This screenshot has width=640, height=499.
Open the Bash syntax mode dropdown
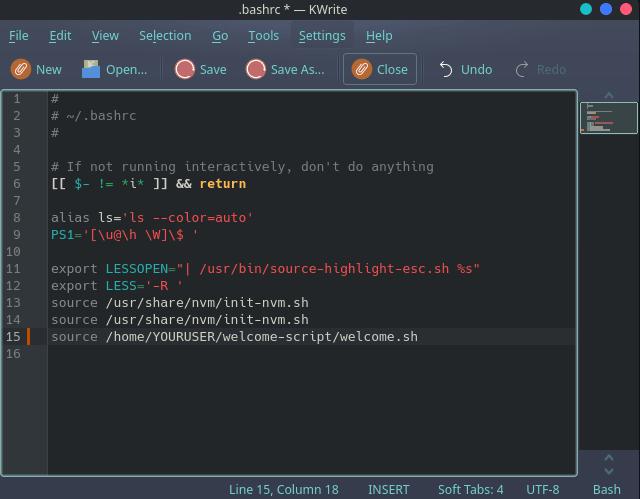(607, 489)
